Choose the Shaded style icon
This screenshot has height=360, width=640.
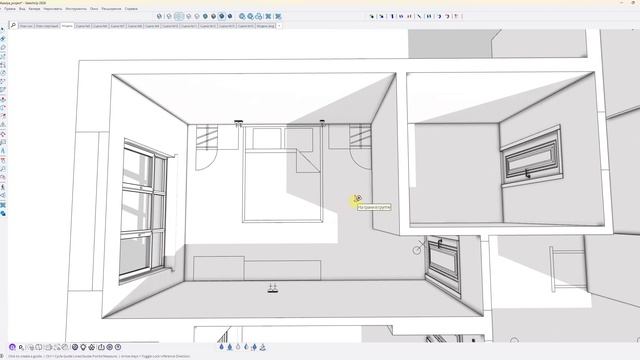click(205, 16)
